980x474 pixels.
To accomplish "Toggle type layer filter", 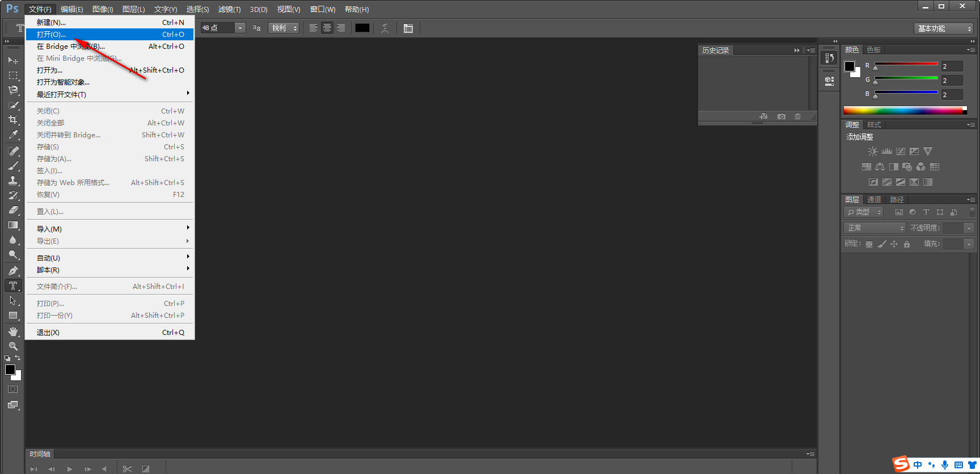I will (x=926, y=212).
